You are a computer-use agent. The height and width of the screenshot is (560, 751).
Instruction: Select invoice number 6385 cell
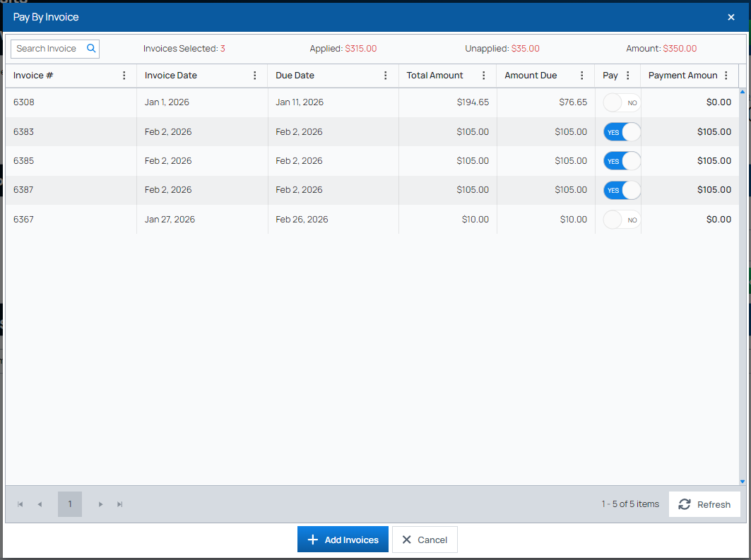(x=71, y=161)
